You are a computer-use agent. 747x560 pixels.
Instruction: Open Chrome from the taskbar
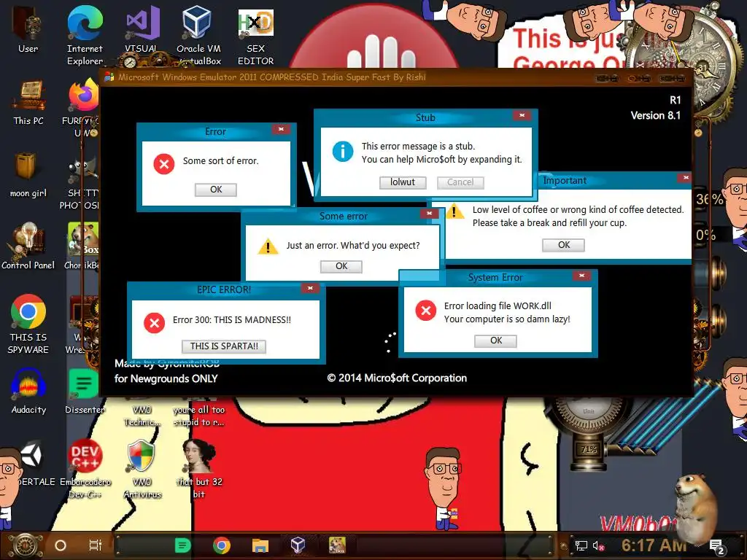[222, 545]
